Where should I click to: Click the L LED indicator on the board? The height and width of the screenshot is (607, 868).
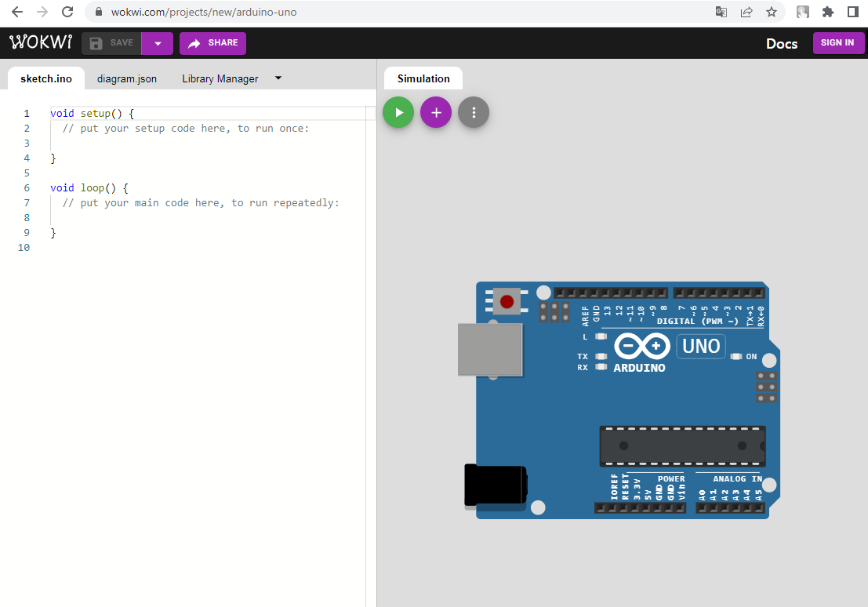(x=601, y=336)
